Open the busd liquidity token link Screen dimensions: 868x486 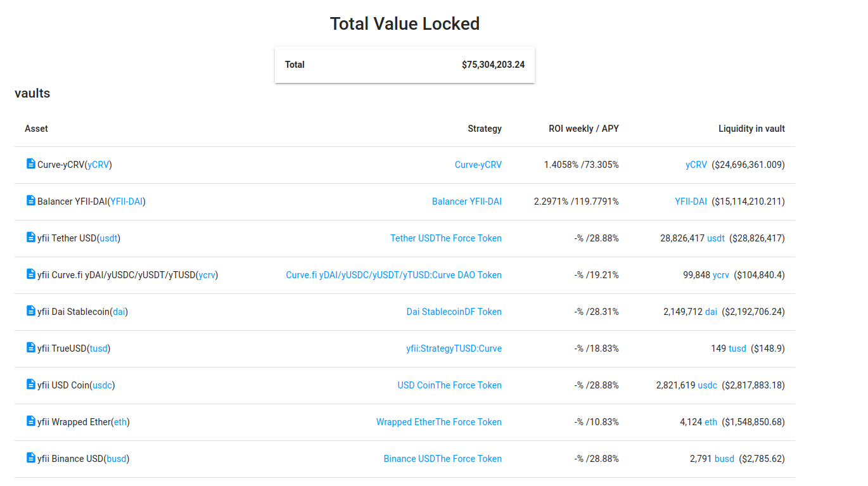pyautogui.click(x=724, y=458)
